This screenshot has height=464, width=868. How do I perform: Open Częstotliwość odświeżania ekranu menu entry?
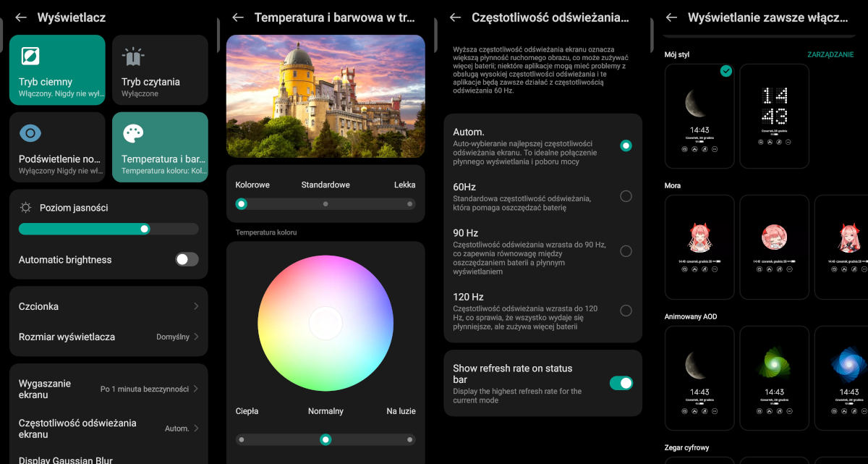(109, 429)
